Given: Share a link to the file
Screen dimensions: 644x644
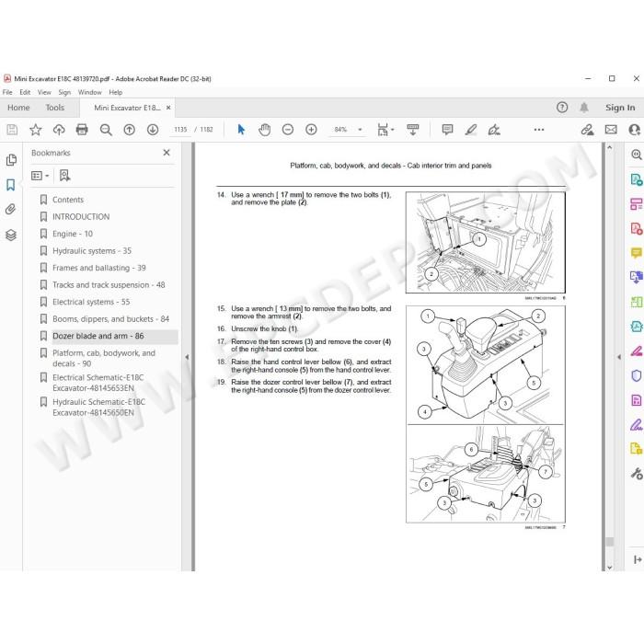Looking at the screenshot, I should tap(587, 130).
